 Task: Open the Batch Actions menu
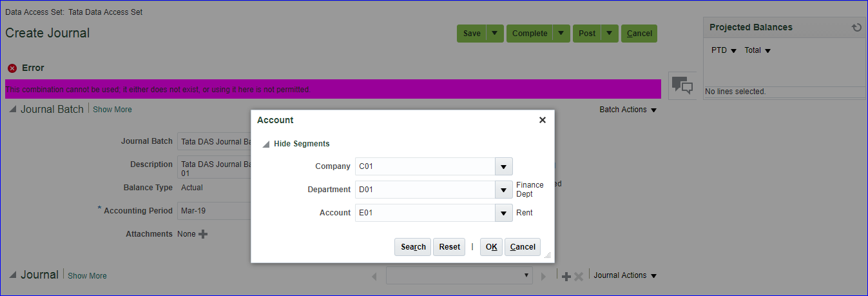coord(628,110)
